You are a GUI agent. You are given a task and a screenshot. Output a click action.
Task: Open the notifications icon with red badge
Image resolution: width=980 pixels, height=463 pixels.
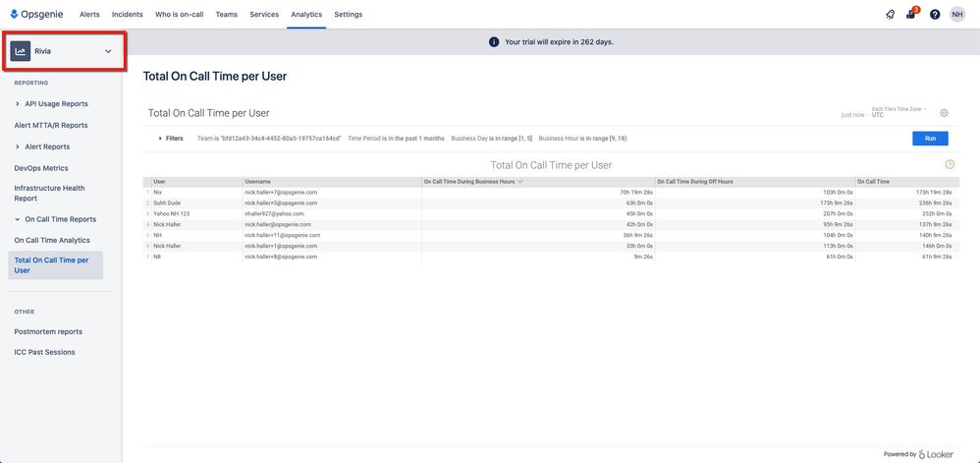(912, 13)
